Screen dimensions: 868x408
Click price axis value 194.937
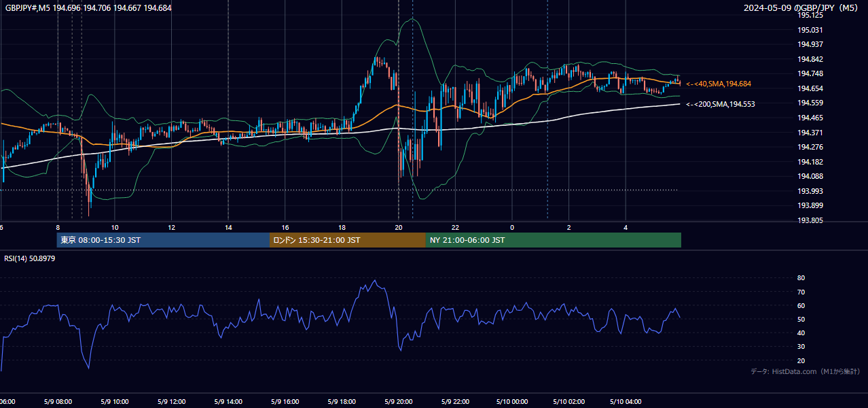click(810, 44)
